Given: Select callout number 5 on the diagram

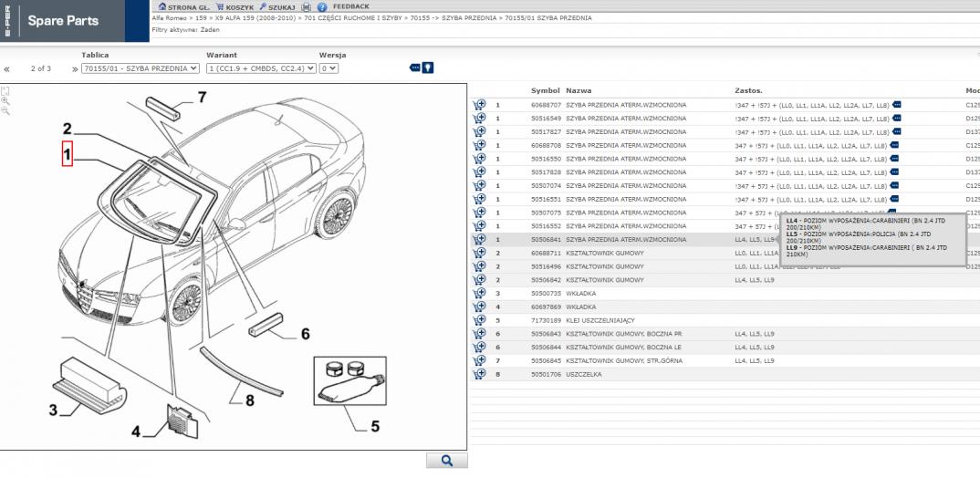Looking at the screenshot, I should coord(374,426).
